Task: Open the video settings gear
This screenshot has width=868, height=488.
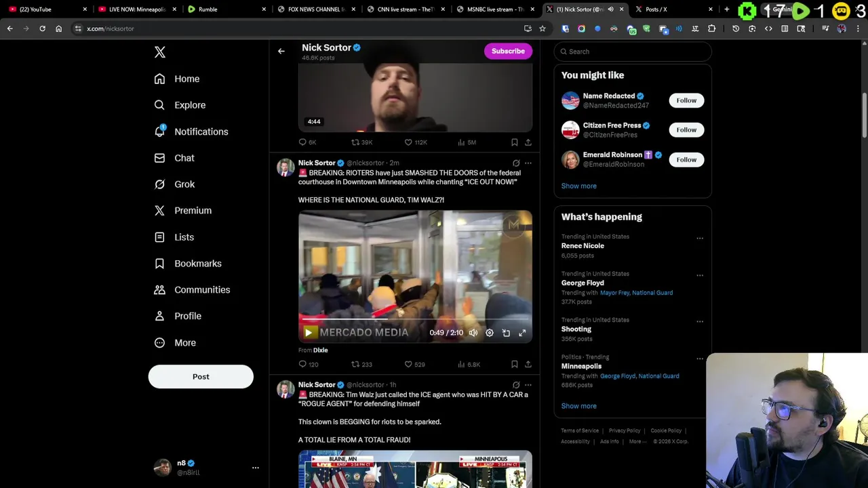Action: tap(490, 333)
